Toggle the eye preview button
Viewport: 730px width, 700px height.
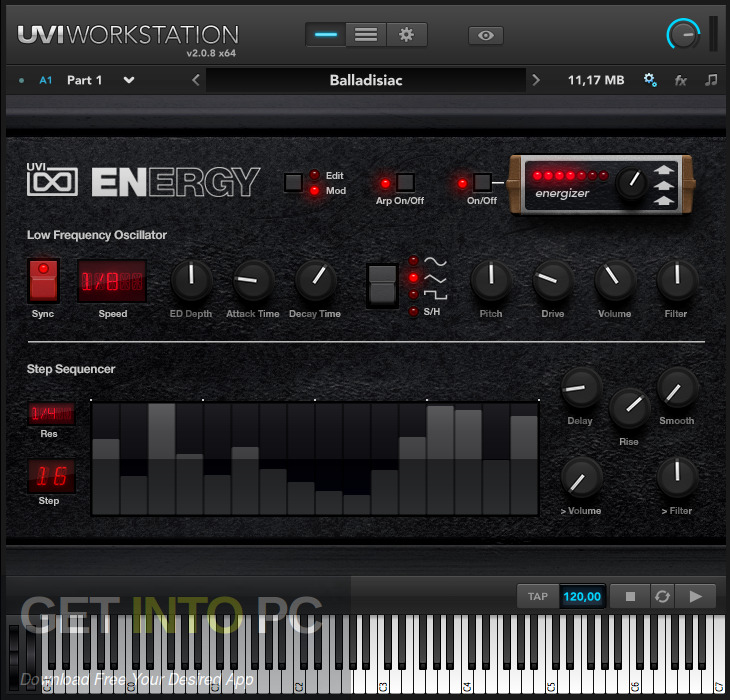(x=486, y=35)
